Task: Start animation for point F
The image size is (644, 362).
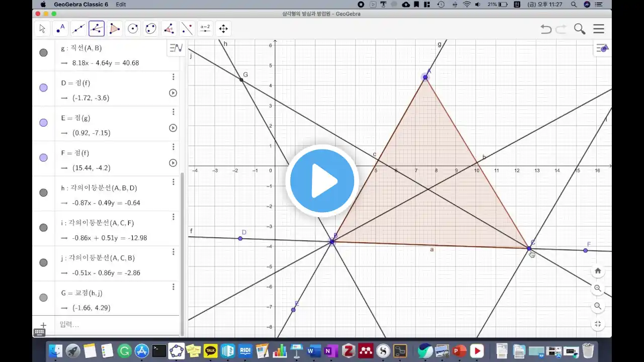Action: 173,163
